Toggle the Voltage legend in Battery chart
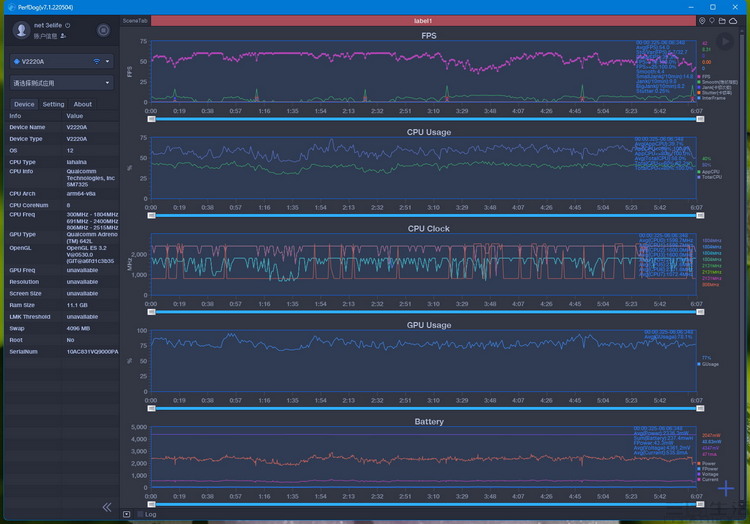This screenshot has width=750, height=524. click(x=708, y=474)
